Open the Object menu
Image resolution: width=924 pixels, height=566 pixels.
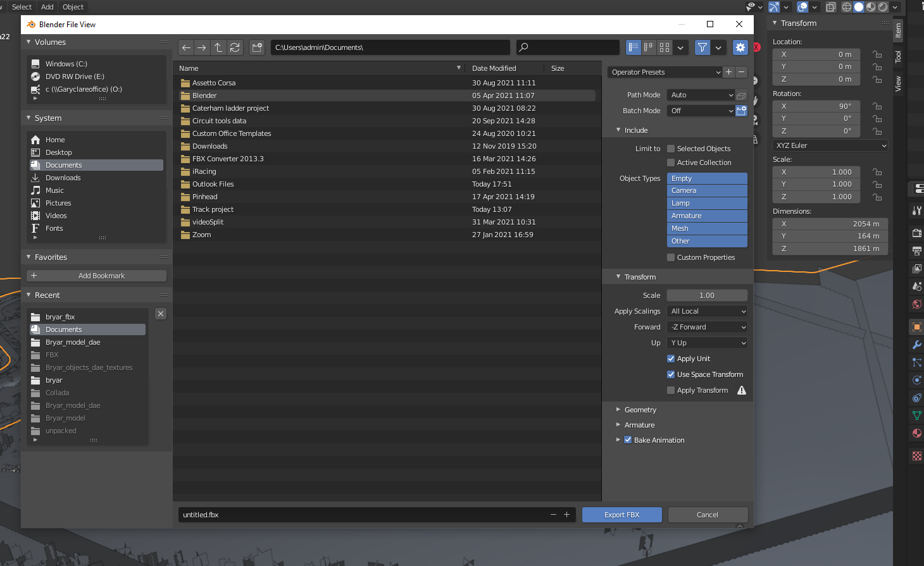(73, 7)
